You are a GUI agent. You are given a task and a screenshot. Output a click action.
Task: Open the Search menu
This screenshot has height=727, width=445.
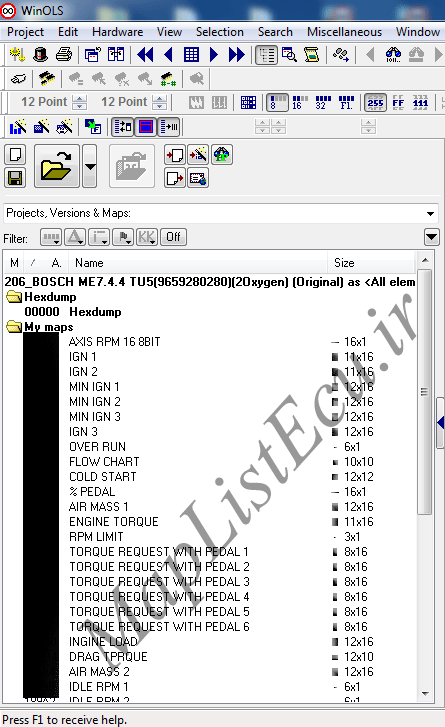[x=275, y=32]
